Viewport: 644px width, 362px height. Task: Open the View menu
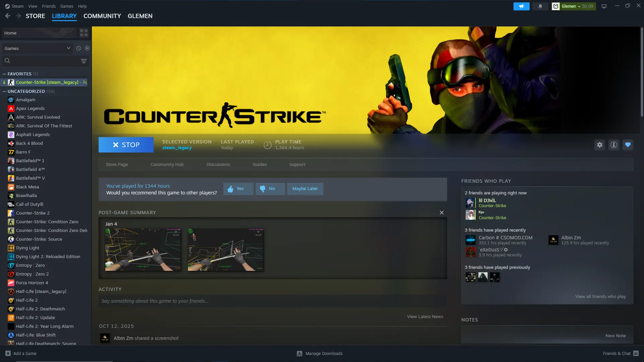pyautogui.click(x=33, y=6)
